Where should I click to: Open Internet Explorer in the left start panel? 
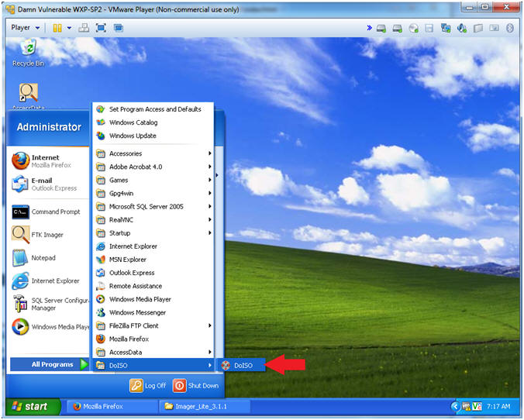pos(50,281)
